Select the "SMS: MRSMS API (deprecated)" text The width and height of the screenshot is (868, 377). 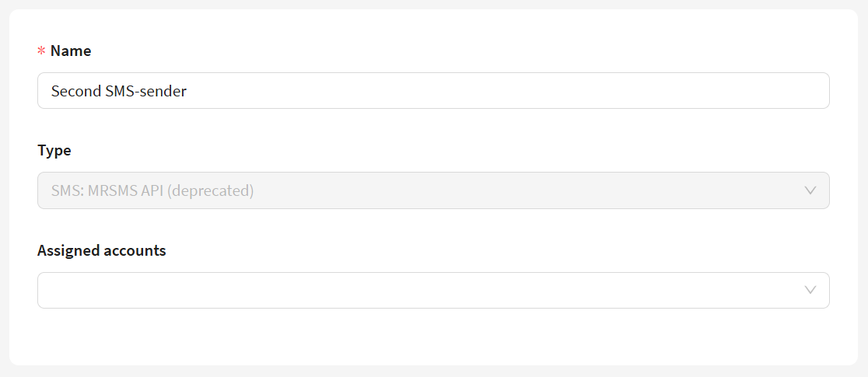coord(152,190)
